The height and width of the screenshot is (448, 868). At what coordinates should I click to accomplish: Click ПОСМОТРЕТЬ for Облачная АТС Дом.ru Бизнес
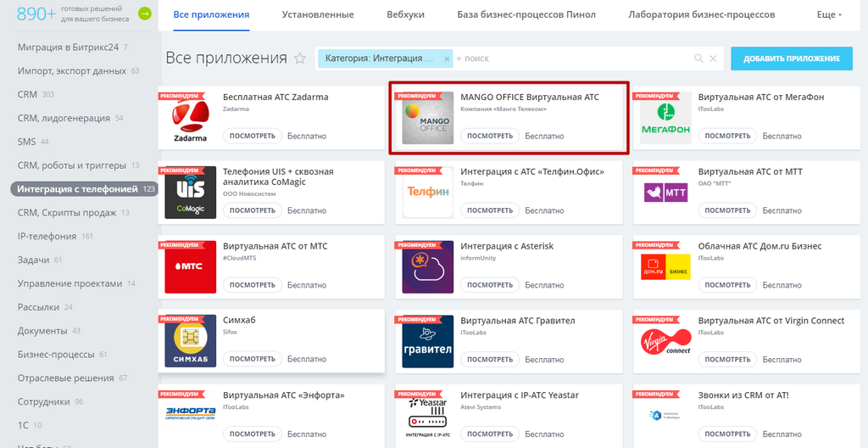coord(727,284)
